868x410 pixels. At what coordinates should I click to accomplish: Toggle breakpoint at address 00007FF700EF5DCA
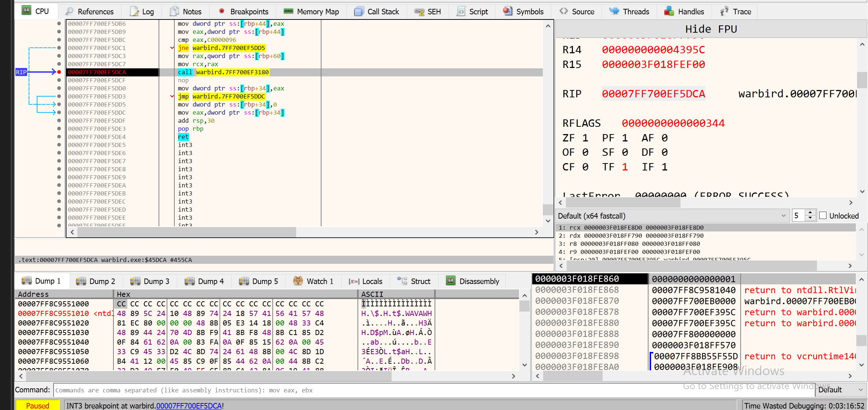click(x=59, y=72)
